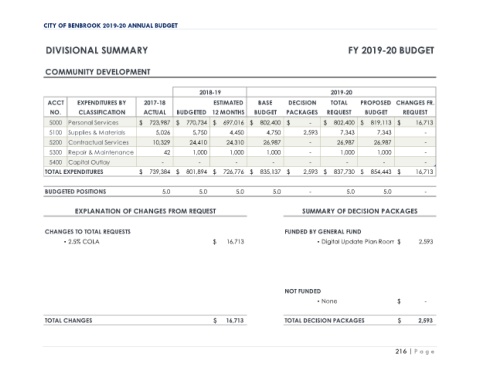Screen dimensions: 480x371
Task: Click the 24,410 Contractual budgeted value
Action: tap(198, 142)
